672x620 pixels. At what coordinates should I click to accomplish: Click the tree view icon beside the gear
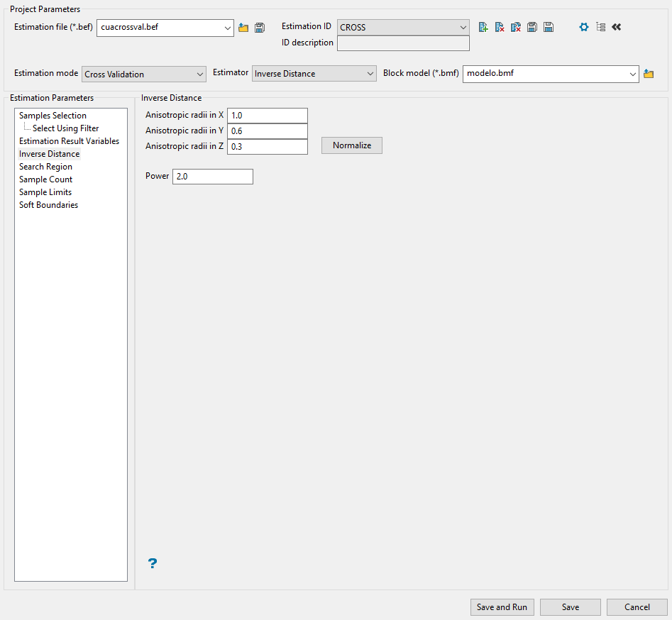point(600,27)
